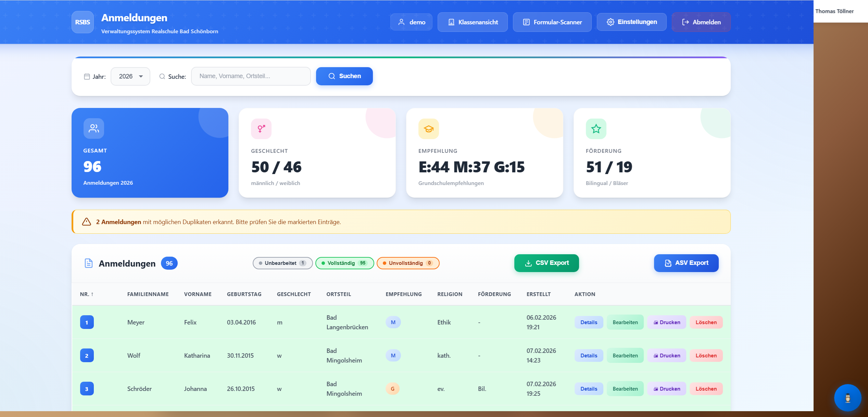This screenshot has width=868, height=417.
Task: Click the document icon beside Anmeldungen heading
Action: [89, 263]
